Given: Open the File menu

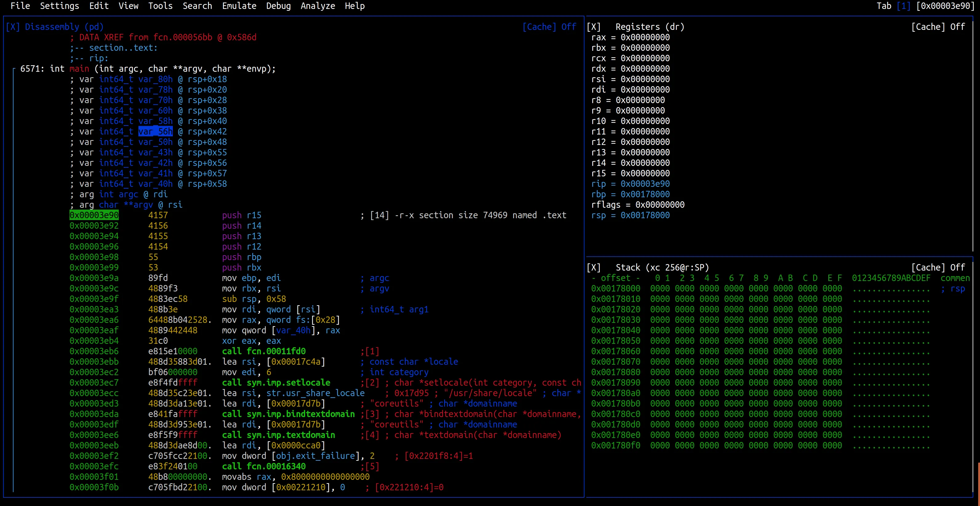Looking at the screenshot, I should [x=20, y=6].
